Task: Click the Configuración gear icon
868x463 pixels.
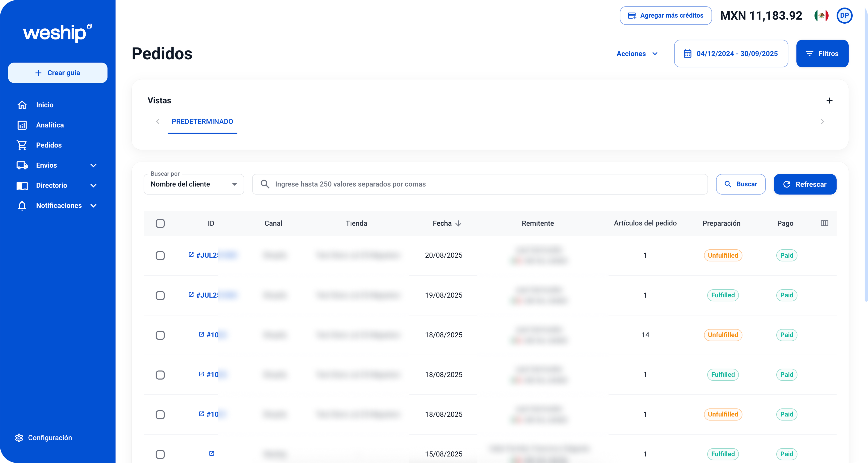Action: (x=19, y=438)
